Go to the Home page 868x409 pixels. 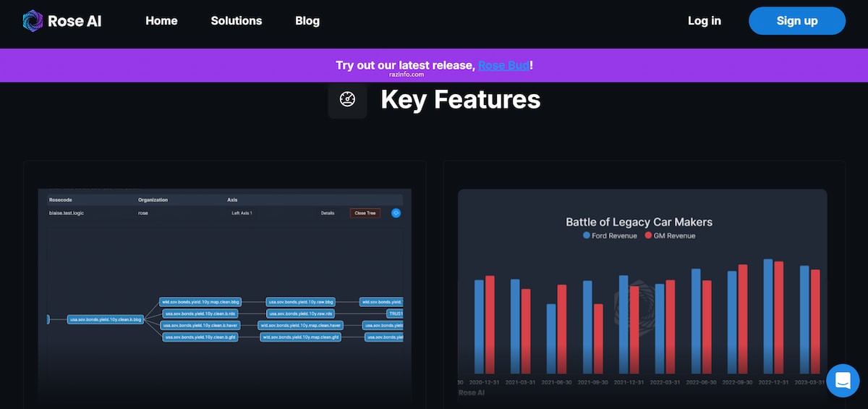[161, 21]
